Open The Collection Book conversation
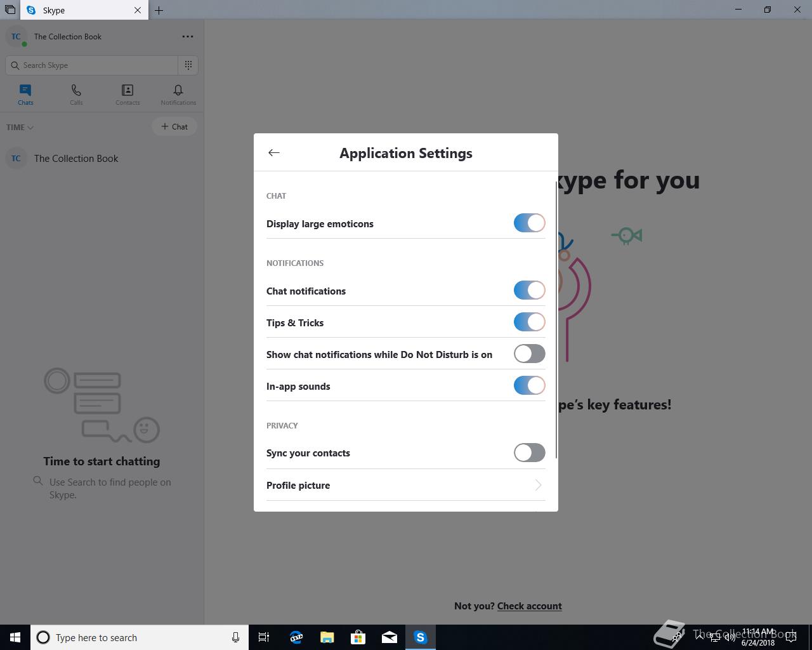Viewport: 812px width, 650px height. pos(101,159)
